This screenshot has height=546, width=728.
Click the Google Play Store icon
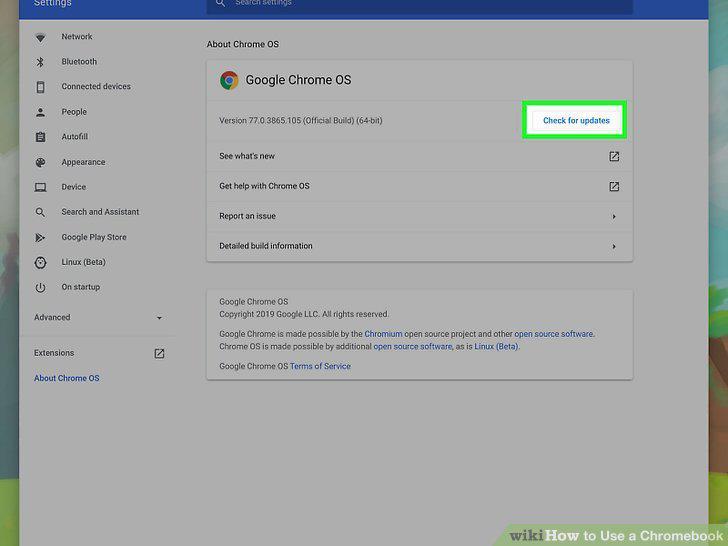click(40, 237)
